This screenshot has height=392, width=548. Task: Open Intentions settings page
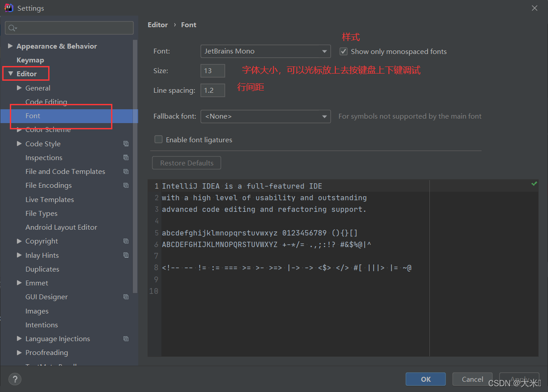(41, 325)
